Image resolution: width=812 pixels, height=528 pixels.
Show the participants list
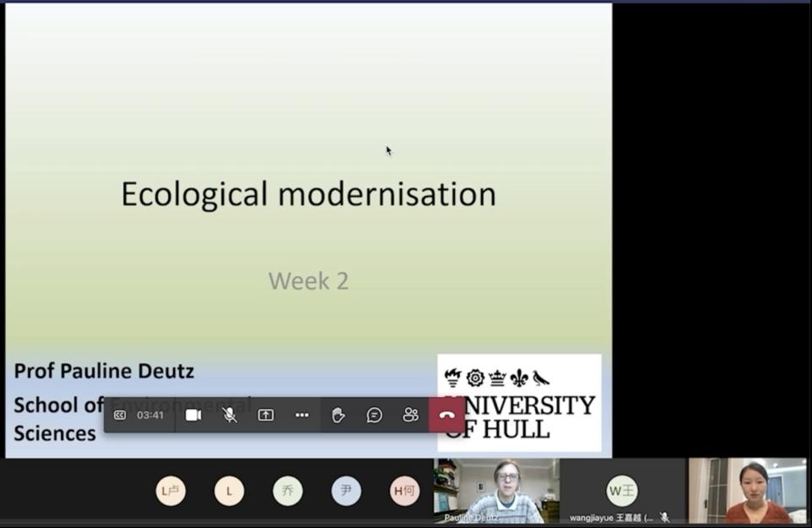pos(411,415)
